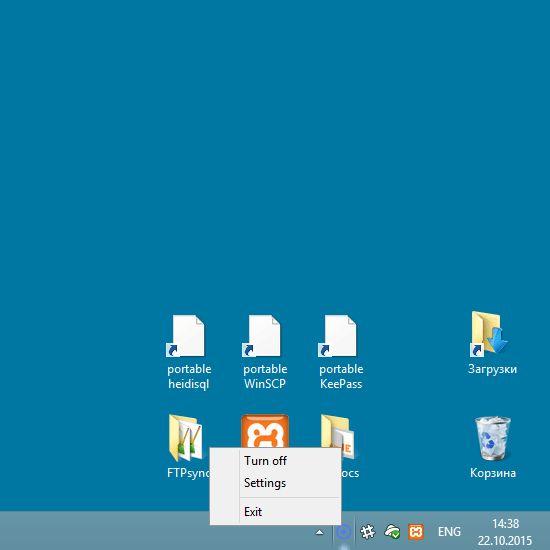Click the cloud sync icon with green check
The width and height of the screenshot is (550, 550).
(392, 532)
